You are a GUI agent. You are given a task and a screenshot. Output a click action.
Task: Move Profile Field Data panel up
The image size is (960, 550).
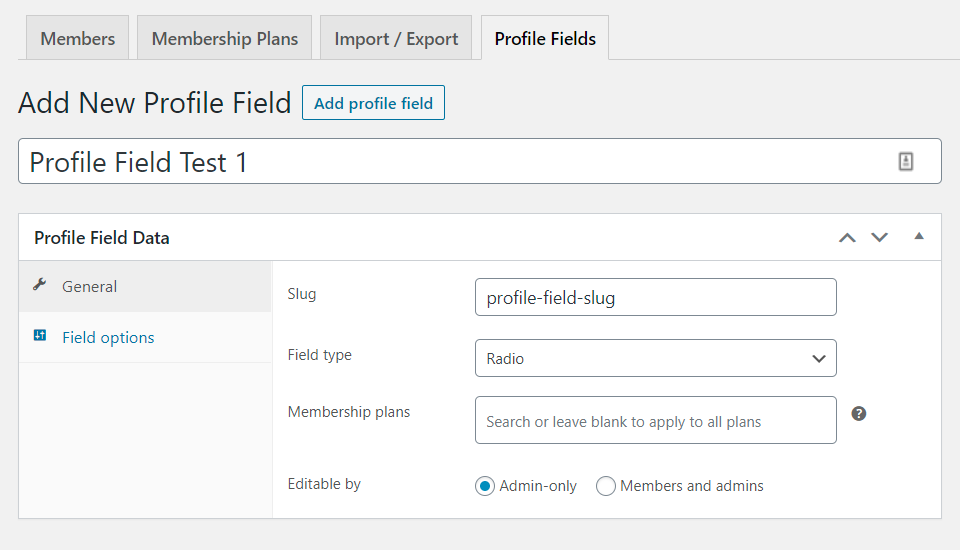pos(847,238)
